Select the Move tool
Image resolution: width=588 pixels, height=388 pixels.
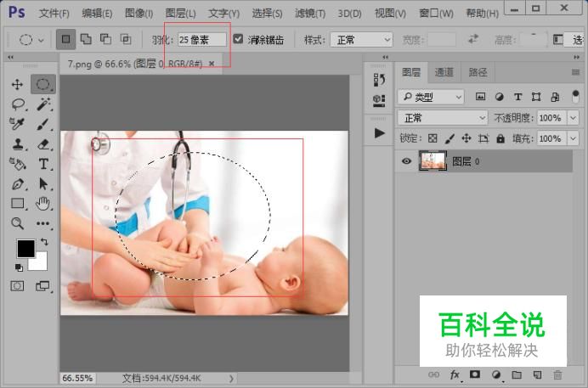click(x=17, y=84)
